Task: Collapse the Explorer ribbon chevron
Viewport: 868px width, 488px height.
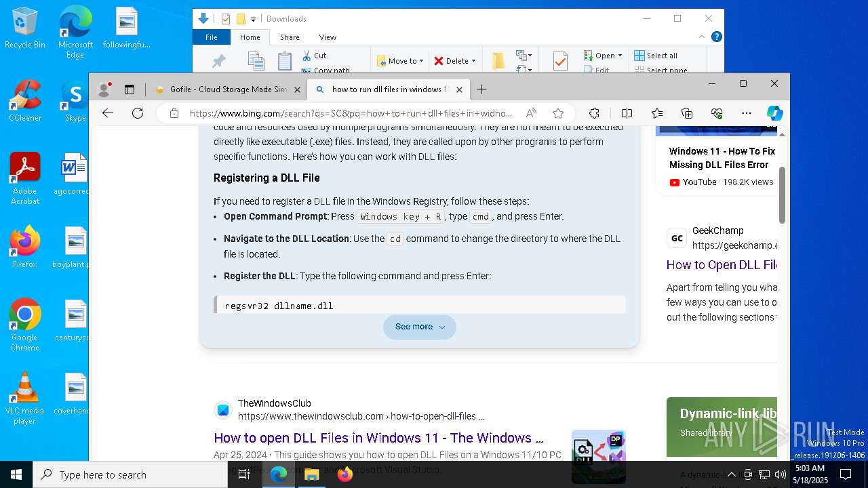Action: tap(702, 37)
